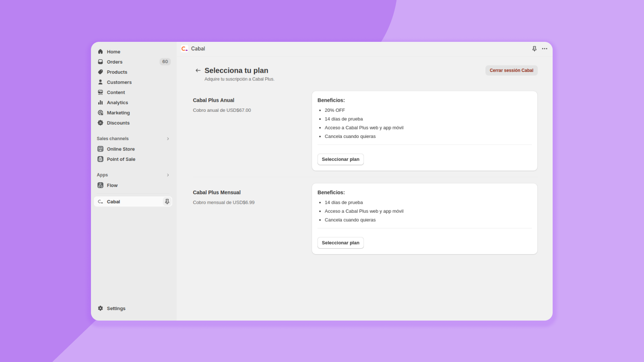Click the Online Store icon
644x362 pixels.
click(100, 149)
